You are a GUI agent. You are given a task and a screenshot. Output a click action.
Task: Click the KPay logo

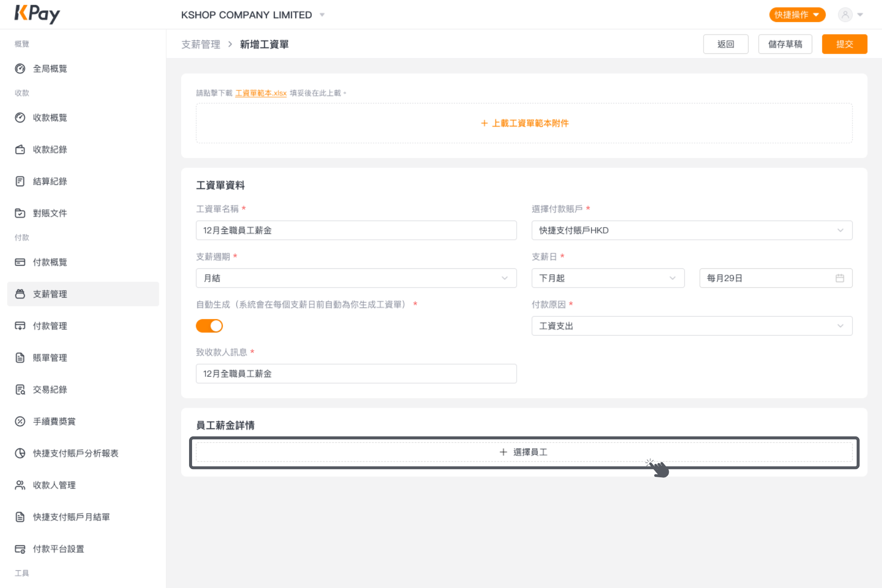click(x=37, y=14)
